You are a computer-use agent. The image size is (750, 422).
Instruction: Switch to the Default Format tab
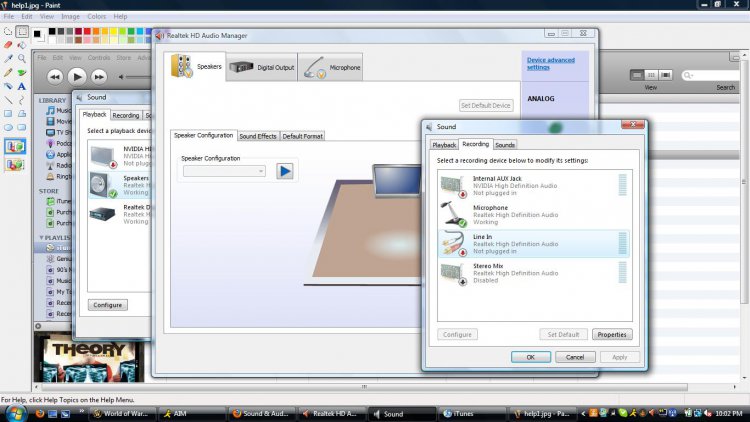click(302, 136)
